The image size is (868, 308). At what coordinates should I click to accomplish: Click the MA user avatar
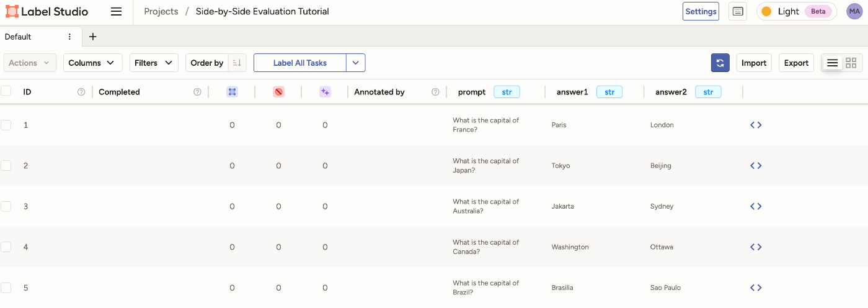pyautogui.click(x=854, y=12)
